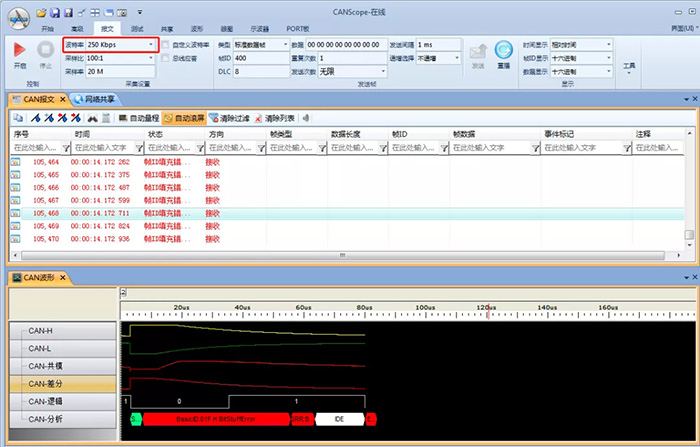Open the 时间显示 time display dropdown
700x447 pixels.
point(609,45)
